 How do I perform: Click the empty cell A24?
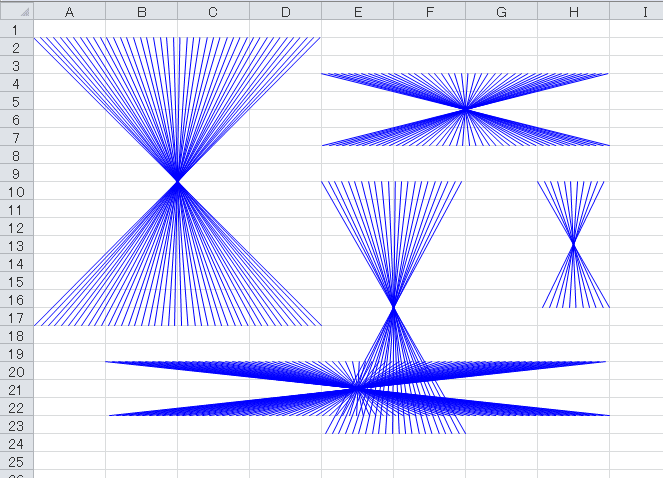point(69,444)
